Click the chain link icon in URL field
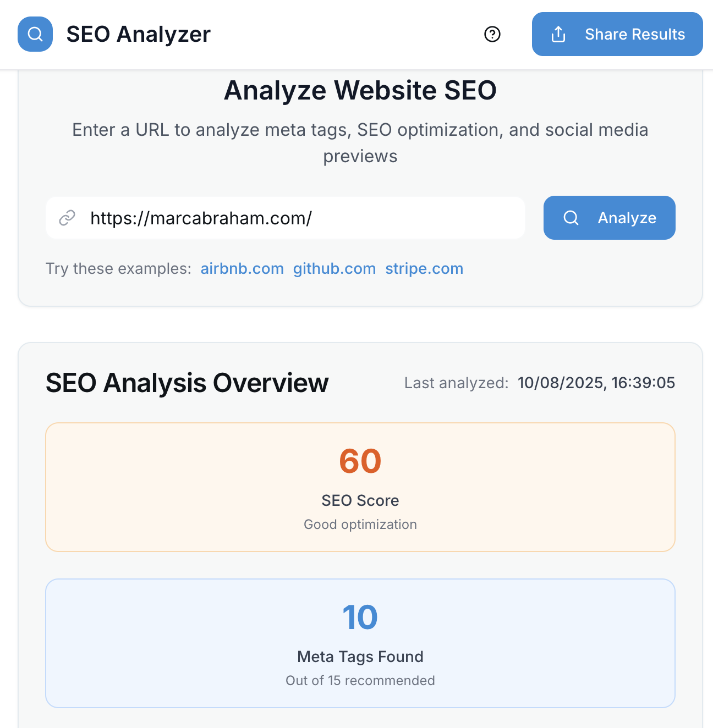713x728 pixels. point(67,218)
